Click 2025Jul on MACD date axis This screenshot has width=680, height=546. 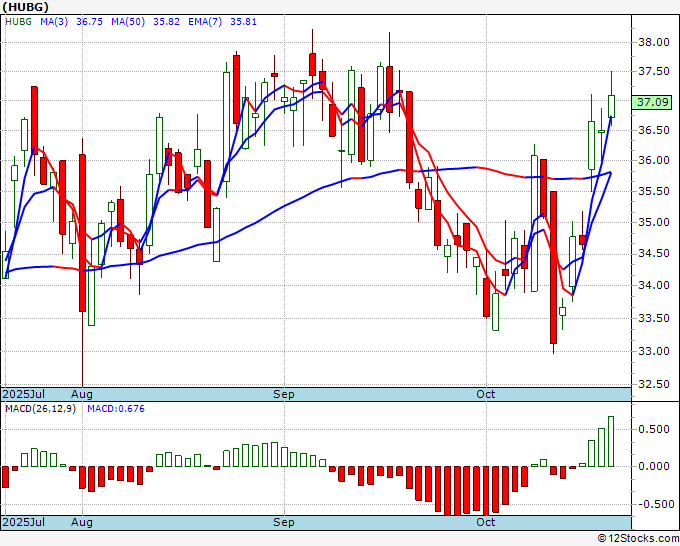[x=24, y=522]
